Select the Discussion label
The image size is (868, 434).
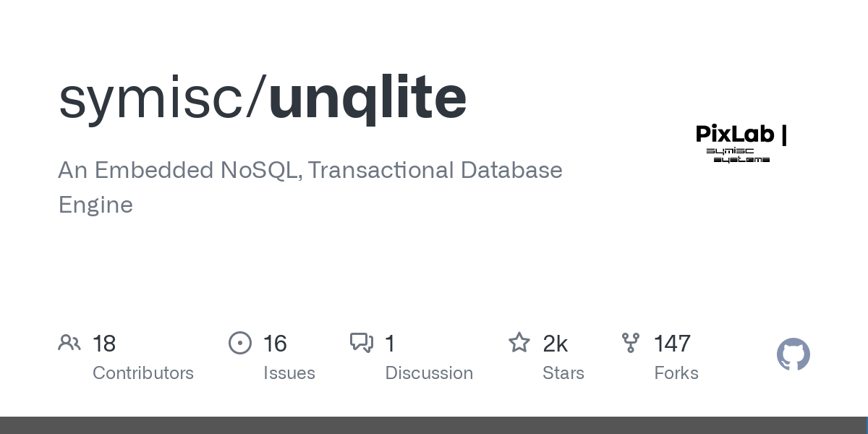(x=429, y=373)
